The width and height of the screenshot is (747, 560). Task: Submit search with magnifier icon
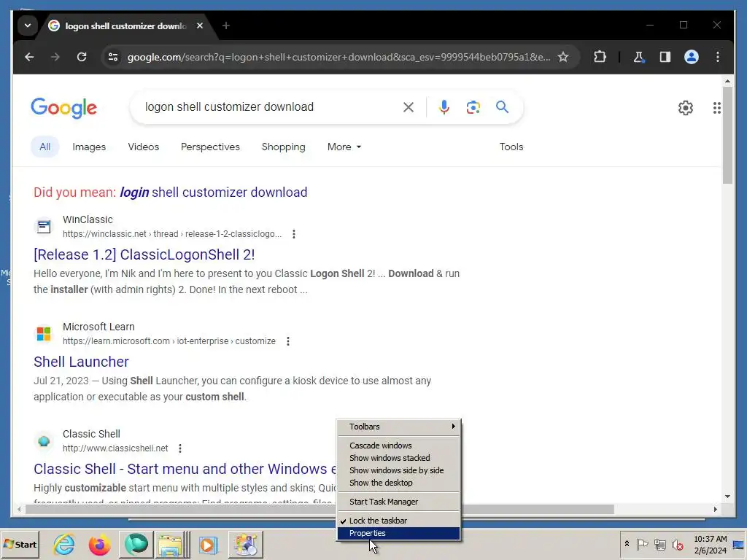pos(502,106)
